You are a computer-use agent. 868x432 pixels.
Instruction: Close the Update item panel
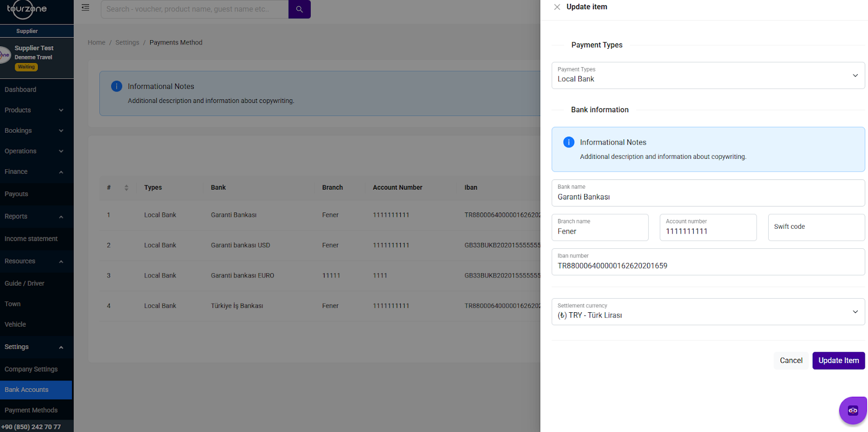(557, 7)
